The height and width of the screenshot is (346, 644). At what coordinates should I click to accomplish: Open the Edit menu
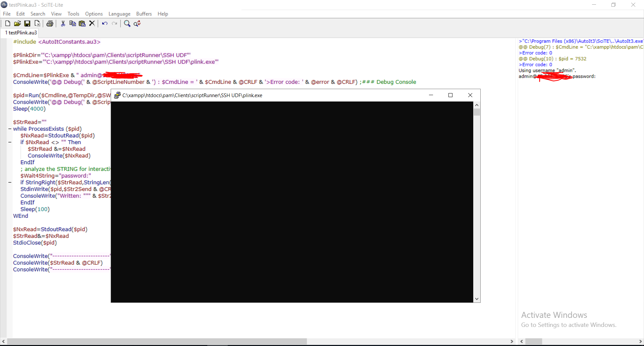20,14
